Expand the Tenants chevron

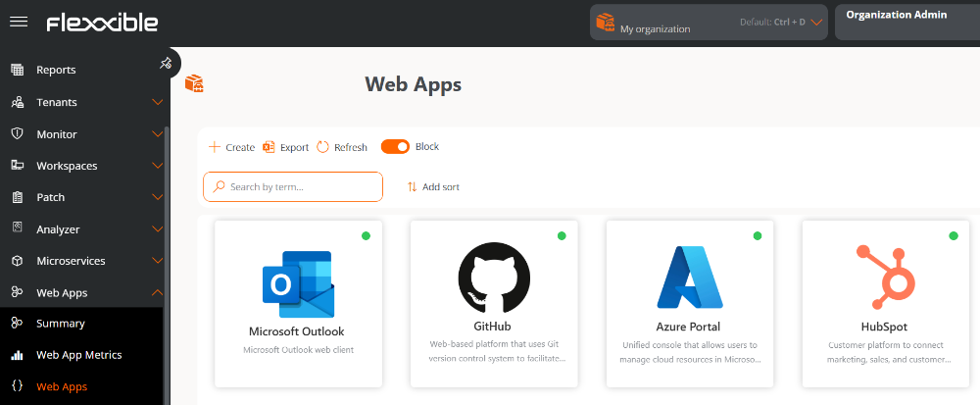pyautogui.click(x=158, y=102)
